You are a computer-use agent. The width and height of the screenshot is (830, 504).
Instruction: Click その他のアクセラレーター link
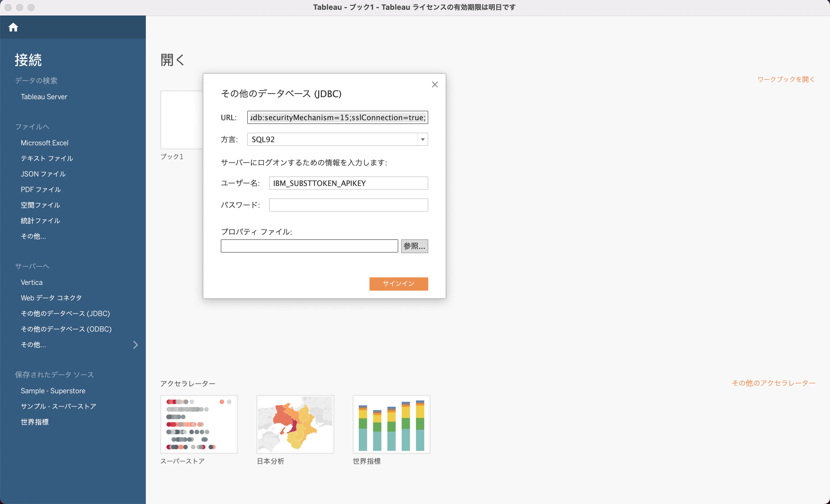[774, 383]
